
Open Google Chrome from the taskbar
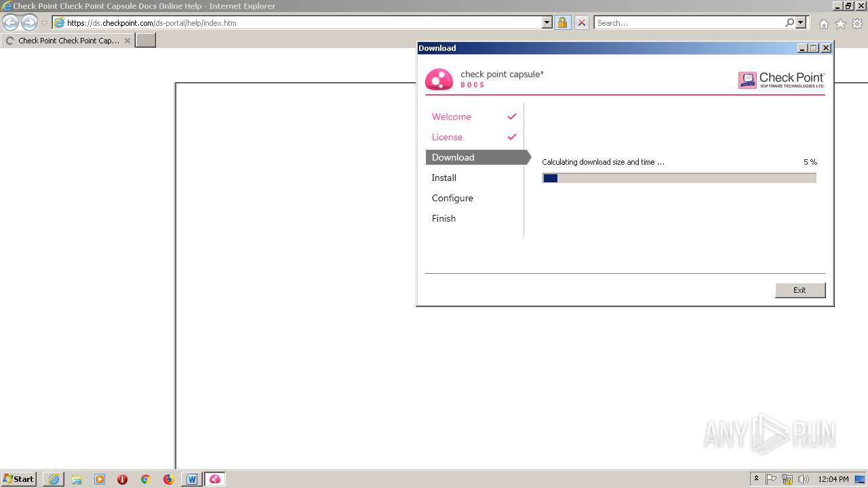[145, 479]
